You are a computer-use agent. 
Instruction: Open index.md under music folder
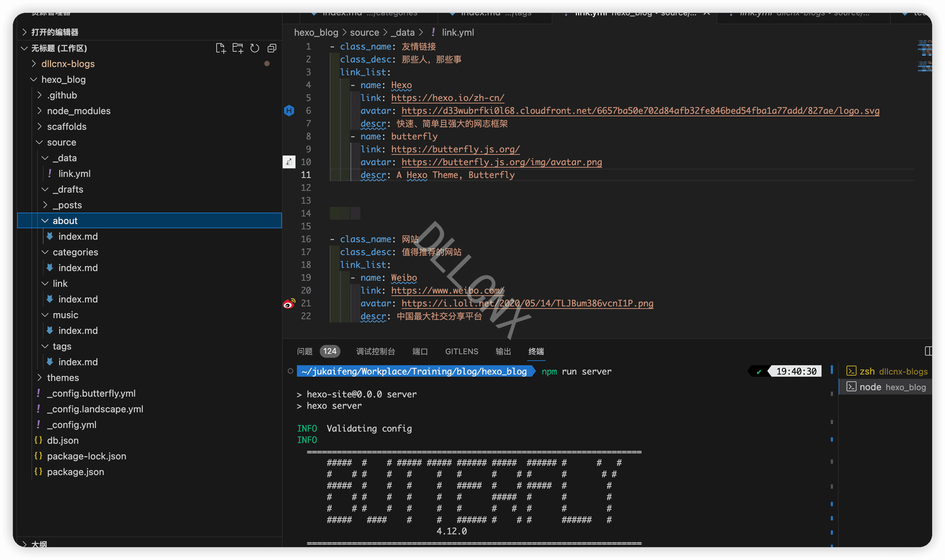coord(78,331)
